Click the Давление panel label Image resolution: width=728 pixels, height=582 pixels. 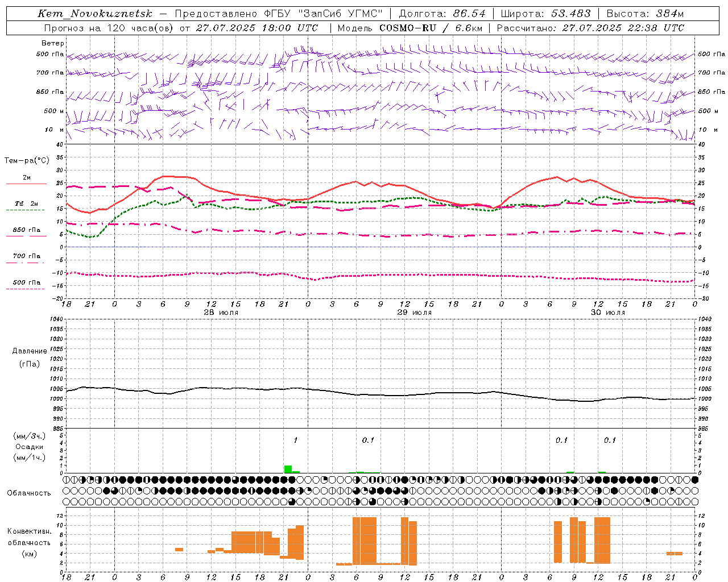point(30,351)
